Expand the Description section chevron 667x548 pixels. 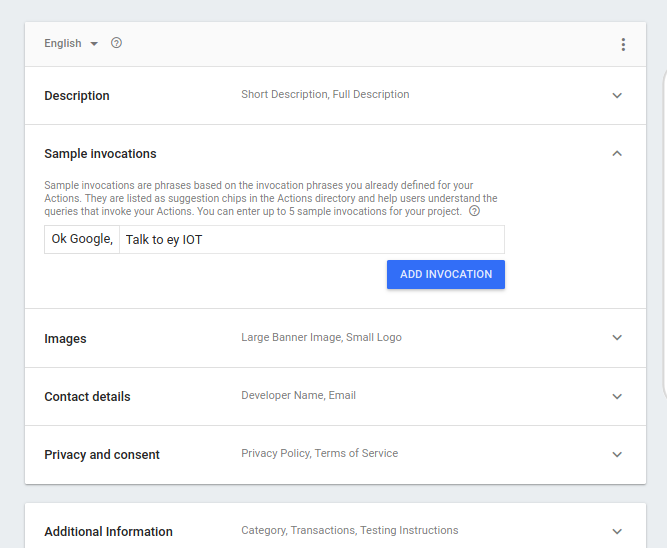pyautogui.click(x=617, y=96)
